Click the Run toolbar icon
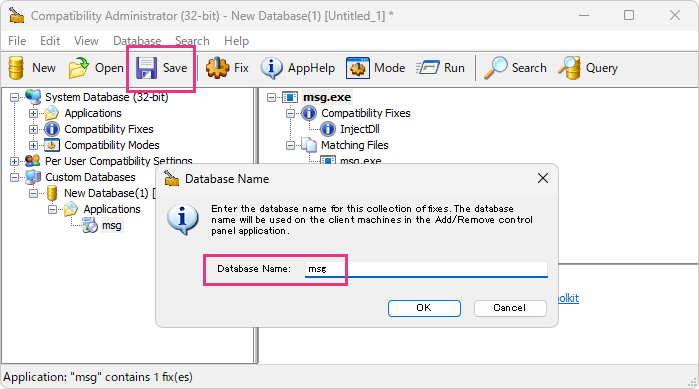Image resolution: width=699 pixels, height=389 pixels. 428,68
